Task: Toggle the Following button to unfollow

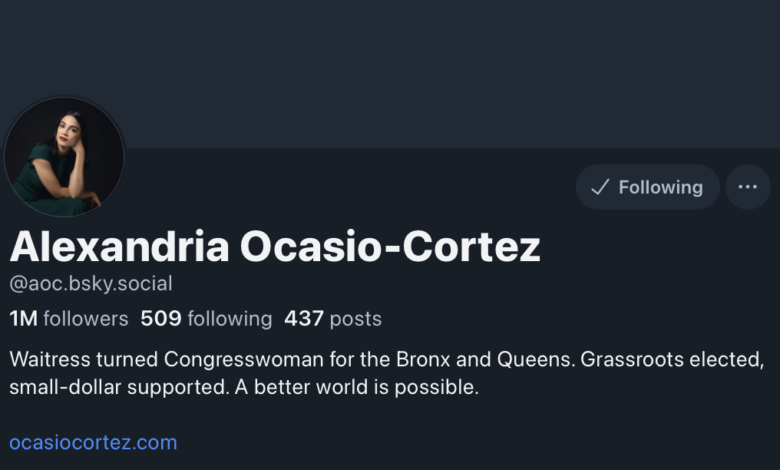Action: pos(647,187)
